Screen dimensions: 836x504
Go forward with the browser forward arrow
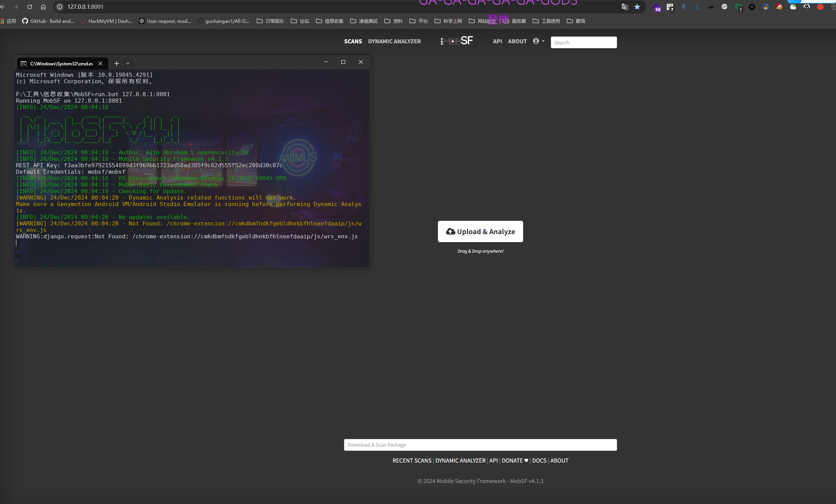[16, 7]
